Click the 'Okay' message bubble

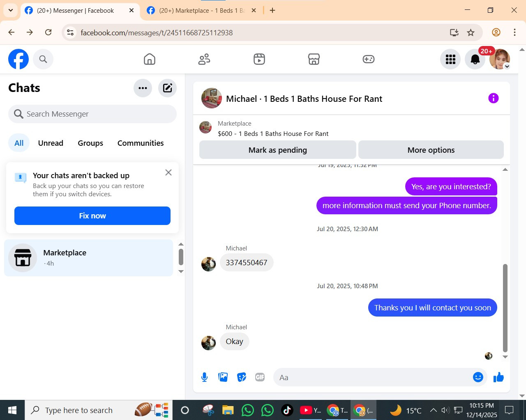point(235,341)
